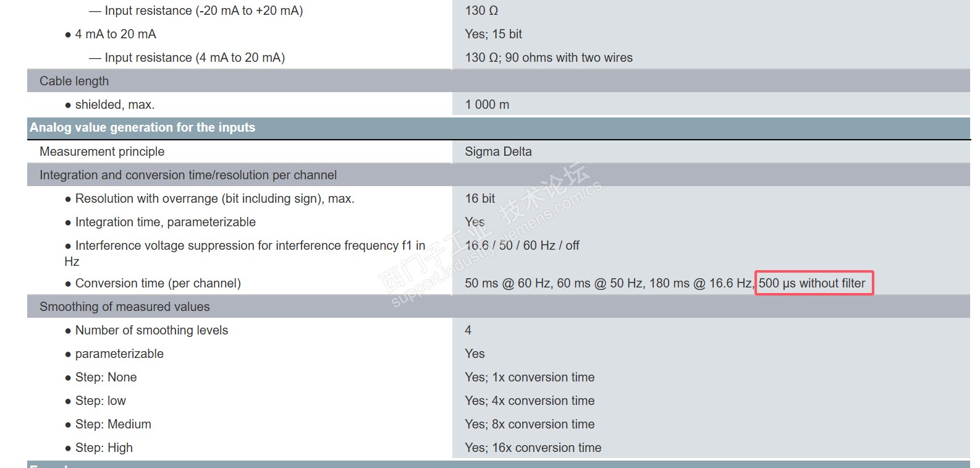Click the "Analog value generation for the inputs" header
This screenshot has width=980, height=468.
(143, 128)
